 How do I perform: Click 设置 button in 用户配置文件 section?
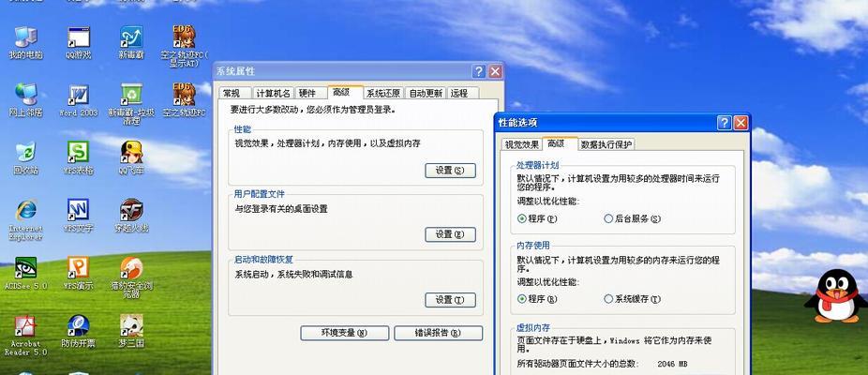pyautogui.click(x=450, y=235)
